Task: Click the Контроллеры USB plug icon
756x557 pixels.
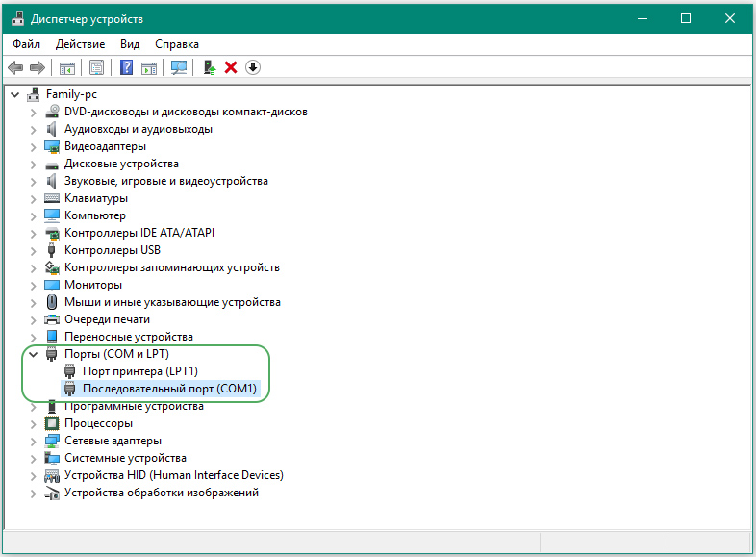Action: 52,250
